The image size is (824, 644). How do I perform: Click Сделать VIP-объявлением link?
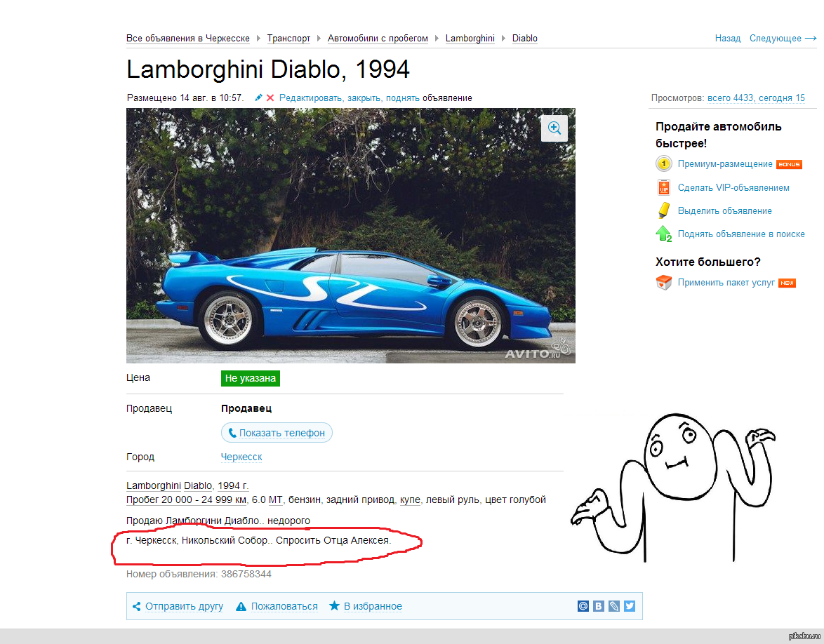(x=733, y=187)
